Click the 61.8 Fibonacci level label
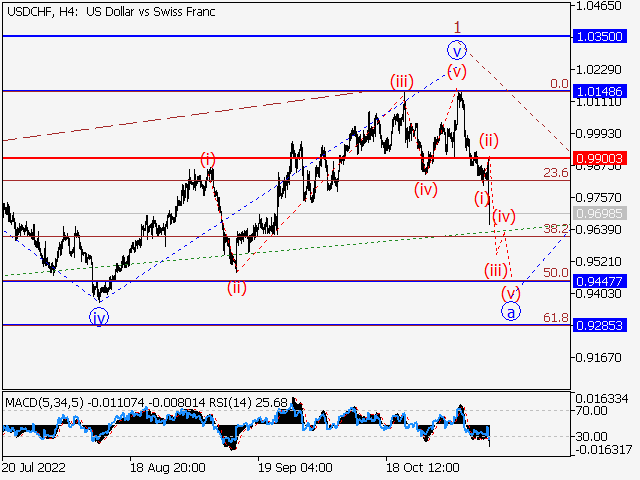 click(555, 317)
